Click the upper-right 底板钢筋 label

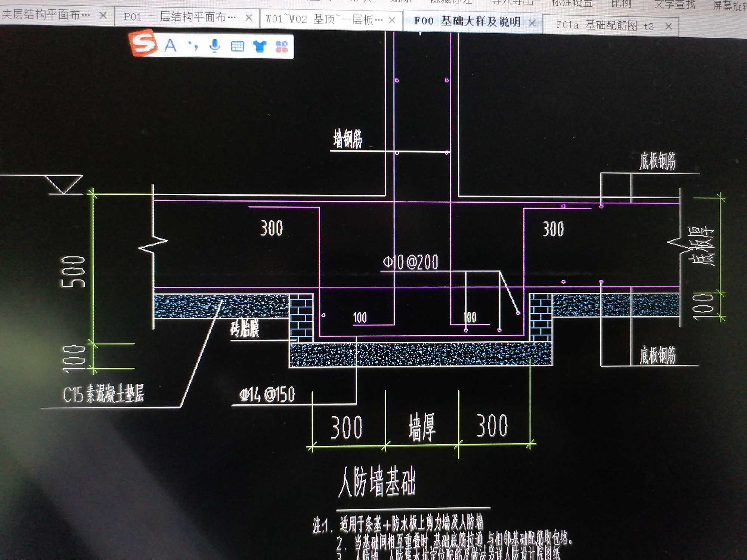(x=657, y=161)
